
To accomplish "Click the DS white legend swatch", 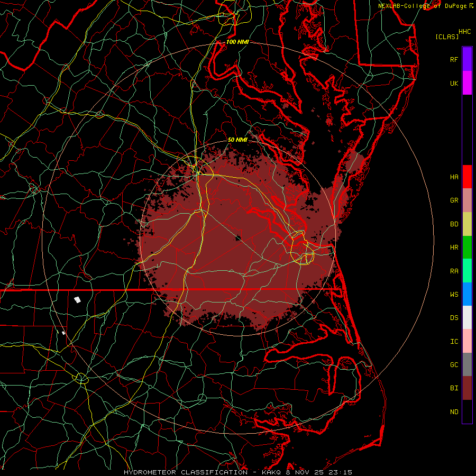I will coord(467,317).
